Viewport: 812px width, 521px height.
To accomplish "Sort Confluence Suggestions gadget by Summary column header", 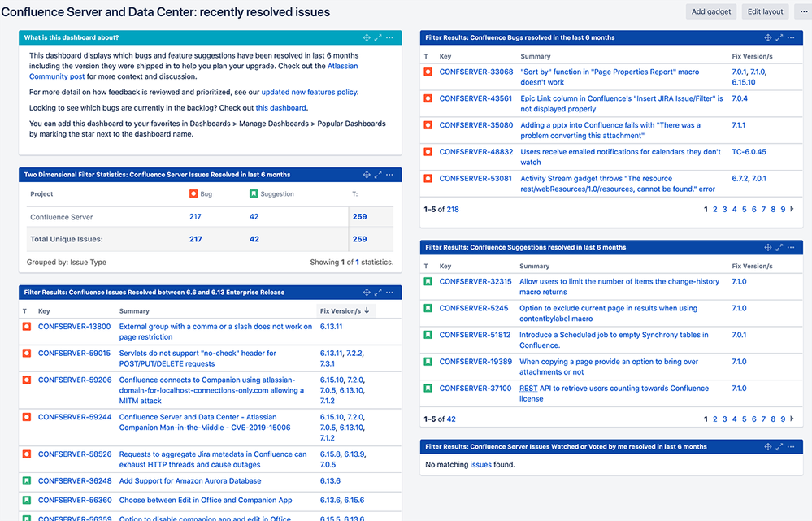I will click(x=535, y=267).
